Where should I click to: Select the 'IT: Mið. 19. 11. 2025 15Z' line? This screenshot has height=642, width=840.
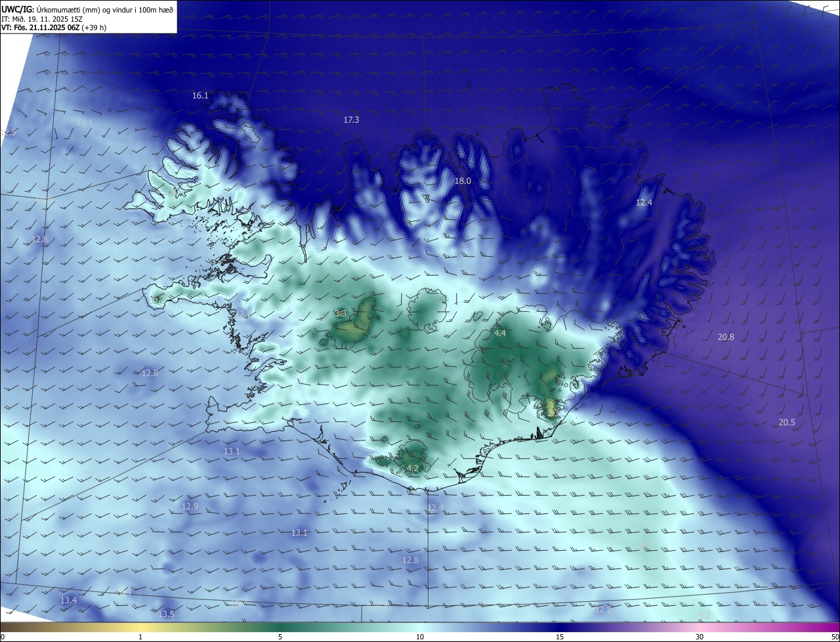tap(43, 18)
